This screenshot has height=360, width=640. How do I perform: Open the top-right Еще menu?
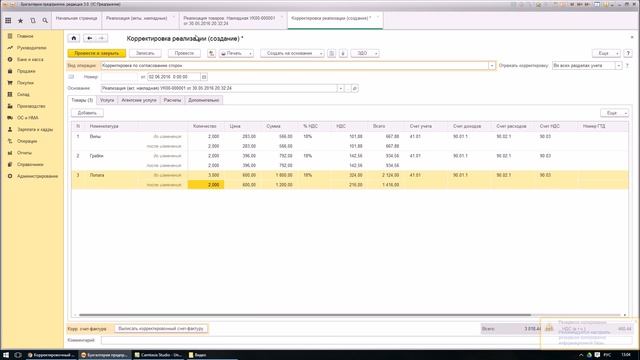[606, 53]
